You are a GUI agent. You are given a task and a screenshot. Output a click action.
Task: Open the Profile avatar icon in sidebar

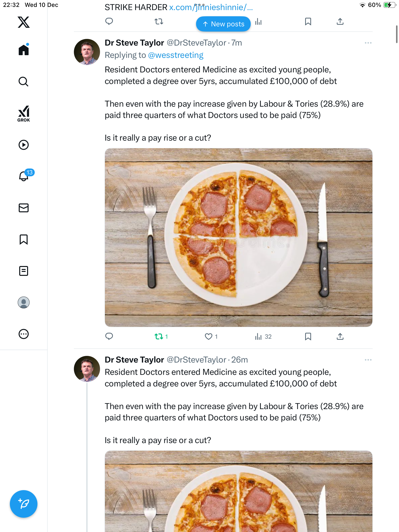coord(24,302)
